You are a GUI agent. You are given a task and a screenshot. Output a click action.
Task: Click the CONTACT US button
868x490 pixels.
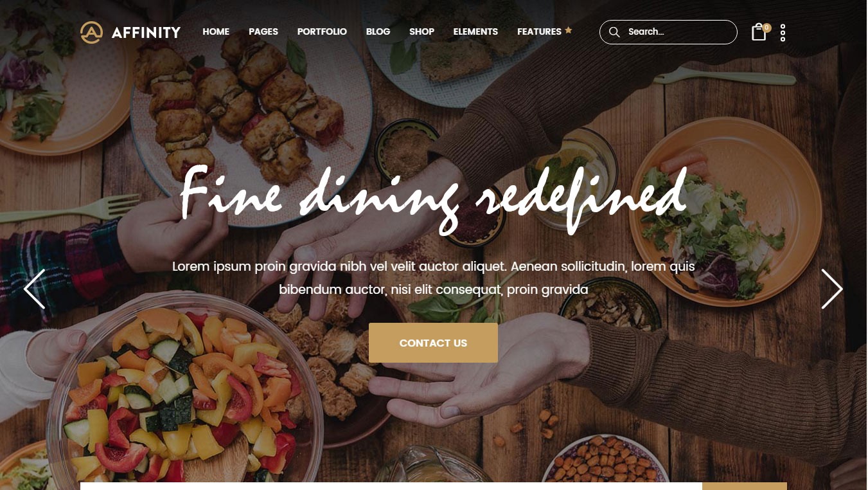pyautogui.click(x=433, y=343)
